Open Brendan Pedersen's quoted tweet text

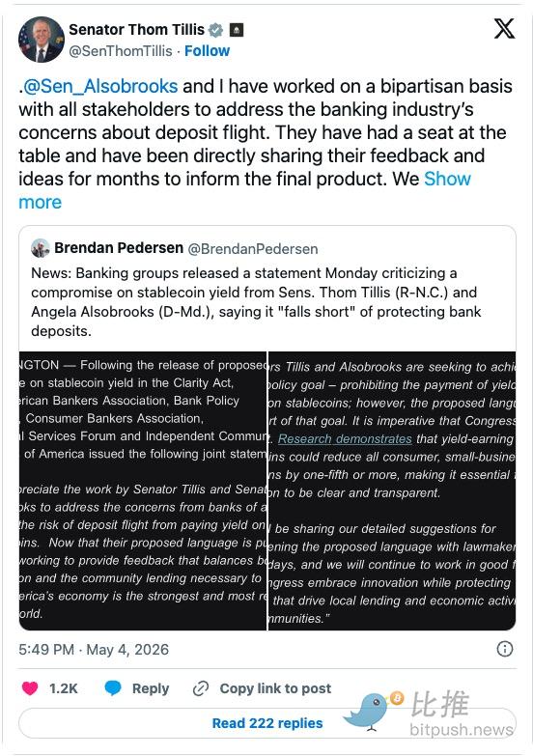point(256,302)
